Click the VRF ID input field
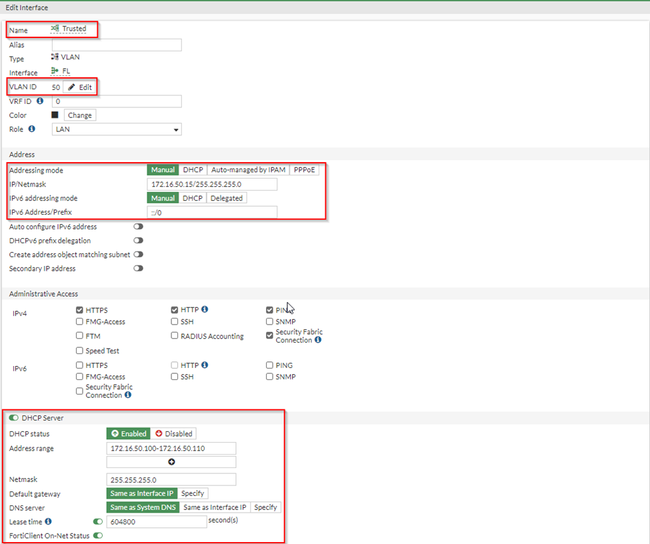 (116, 101)
